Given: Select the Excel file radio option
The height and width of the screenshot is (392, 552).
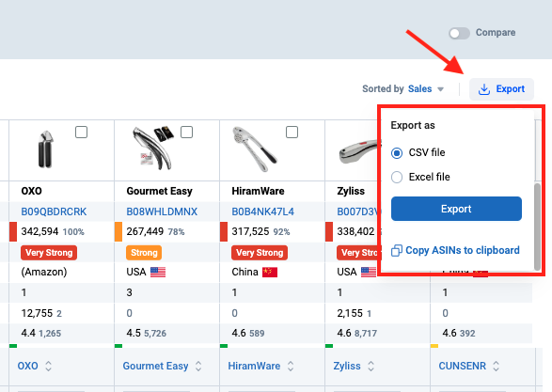Looking at the screenshot, I should pyautogui.click(x=397, y=177).
